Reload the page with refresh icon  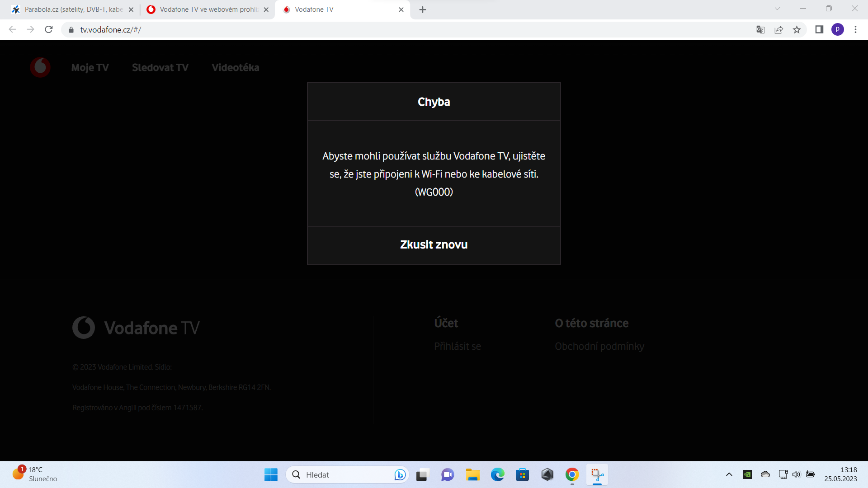click(x=49, y=30)
